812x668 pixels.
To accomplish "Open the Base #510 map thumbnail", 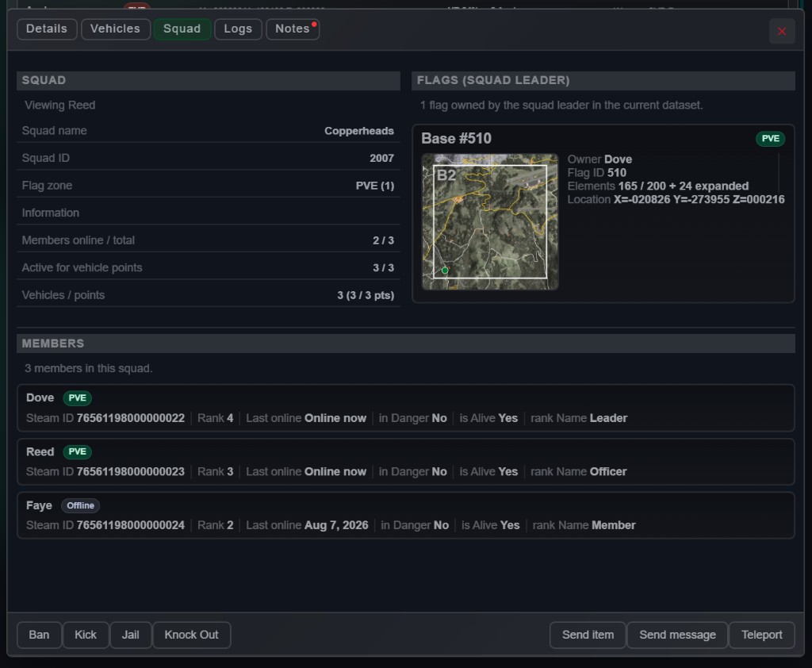I will (490, 221).
